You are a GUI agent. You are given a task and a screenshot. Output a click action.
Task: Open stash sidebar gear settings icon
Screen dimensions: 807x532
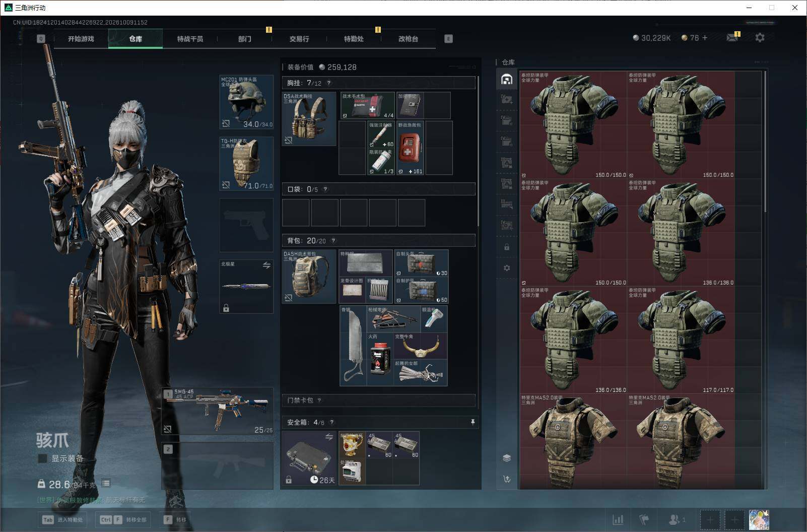tap(507, 268)
